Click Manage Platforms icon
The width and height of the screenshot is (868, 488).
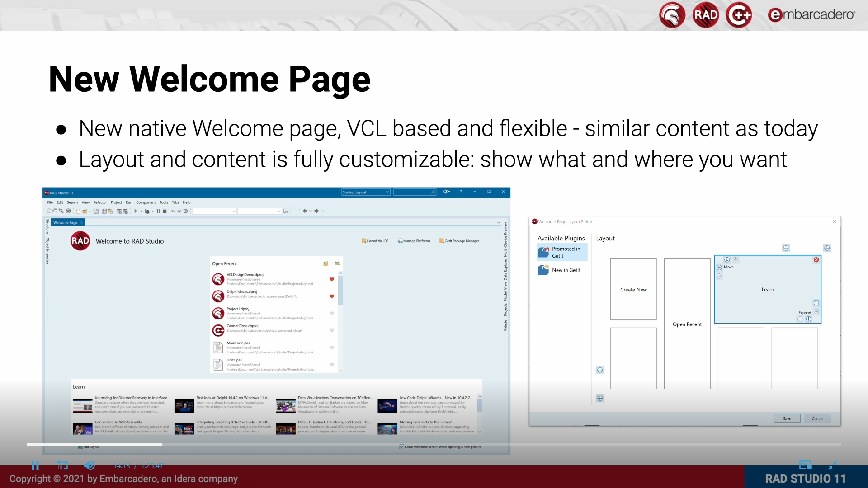(x=400, y=241)
